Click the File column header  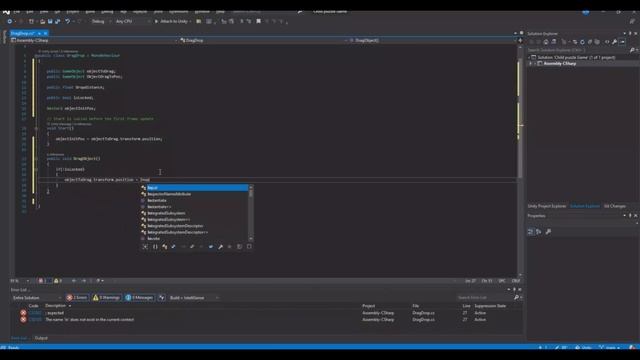click(x=416, y=306)
